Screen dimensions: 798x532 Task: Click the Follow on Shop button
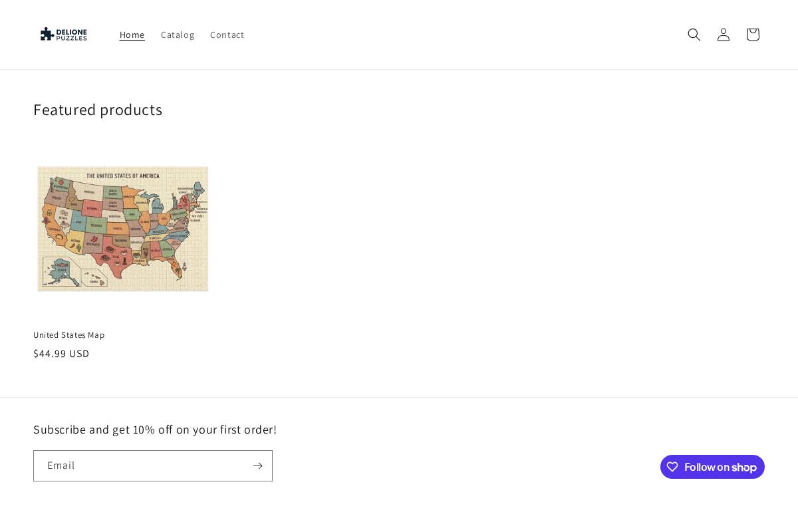(712, 467)
